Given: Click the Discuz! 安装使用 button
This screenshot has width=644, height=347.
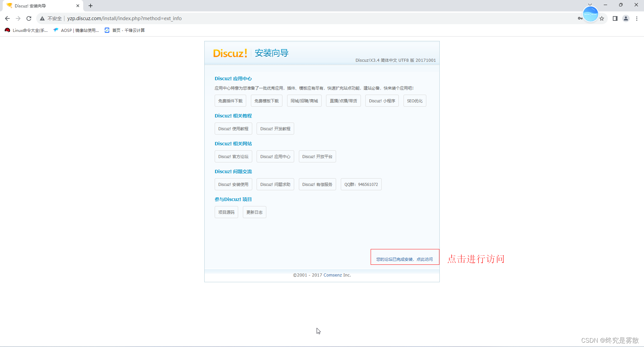Looking at the screenshot, I should [233, 184].
